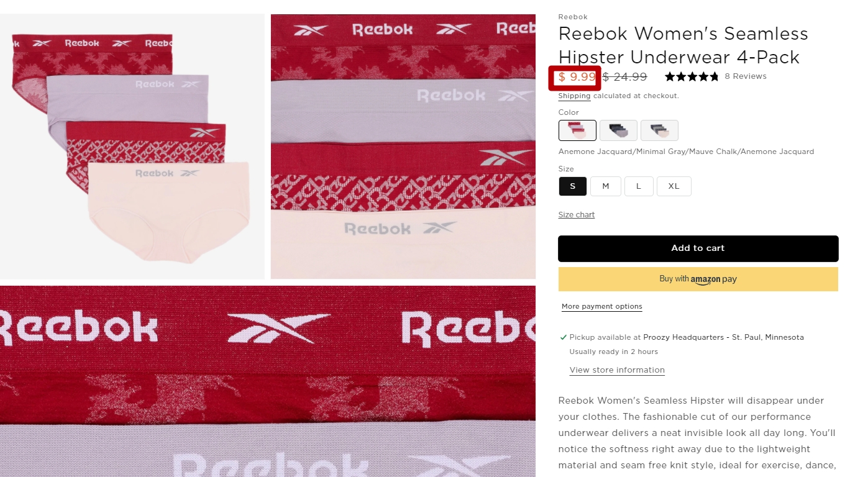Click the Add to cart button
Image resolution: width=868 pixels, height=477 pixels.
(x=698, y=248)
